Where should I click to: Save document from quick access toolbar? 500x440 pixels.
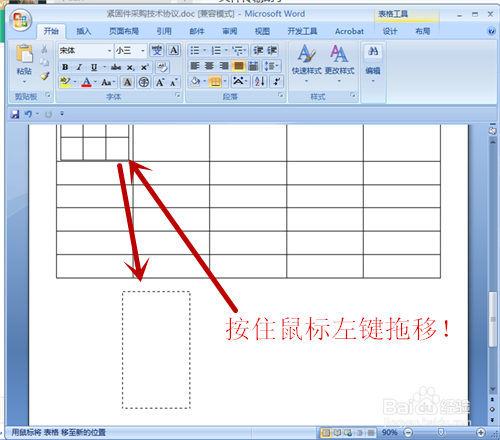pos(15,114)
